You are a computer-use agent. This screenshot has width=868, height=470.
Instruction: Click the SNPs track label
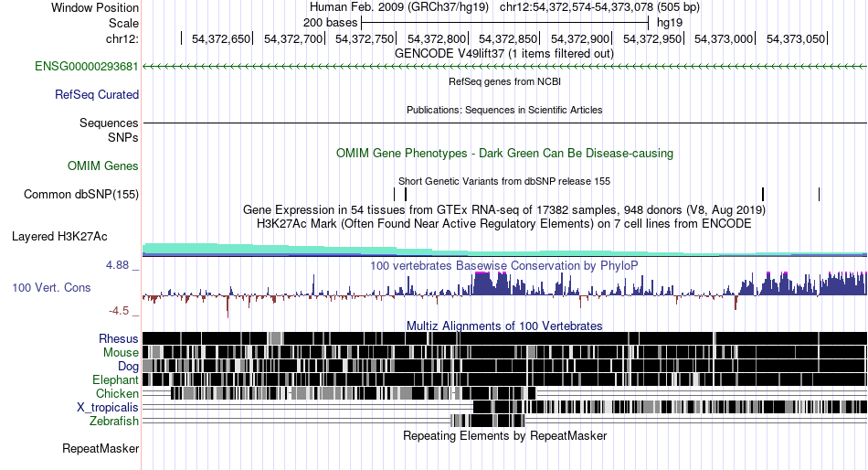123,137
